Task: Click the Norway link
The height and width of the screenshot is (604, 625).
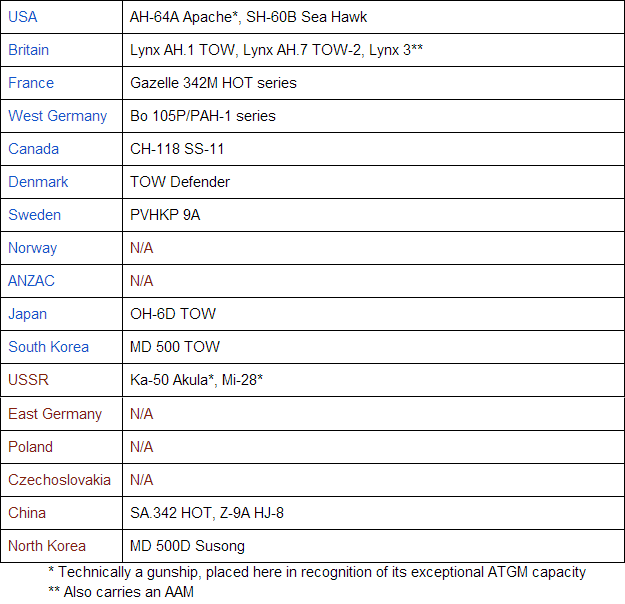Action: (x=32, y=248)
